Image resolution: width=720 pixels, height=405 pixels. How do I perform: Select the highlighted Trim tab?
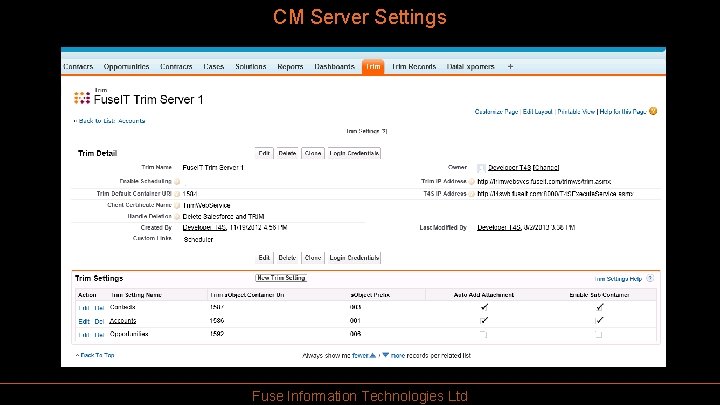(x=373, y=67)
